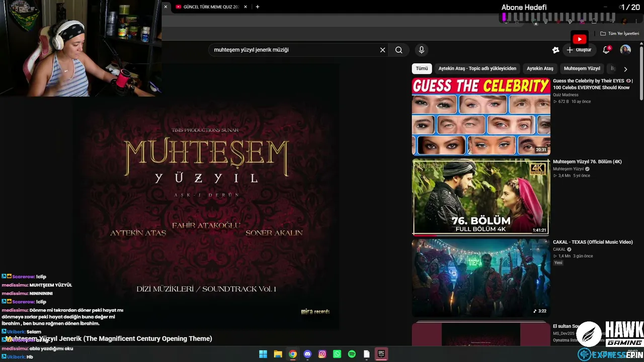Show more filter chips with the right arrow
Image resolution: width=644 pixels, height=362 pixels.
tap(625, 69)
